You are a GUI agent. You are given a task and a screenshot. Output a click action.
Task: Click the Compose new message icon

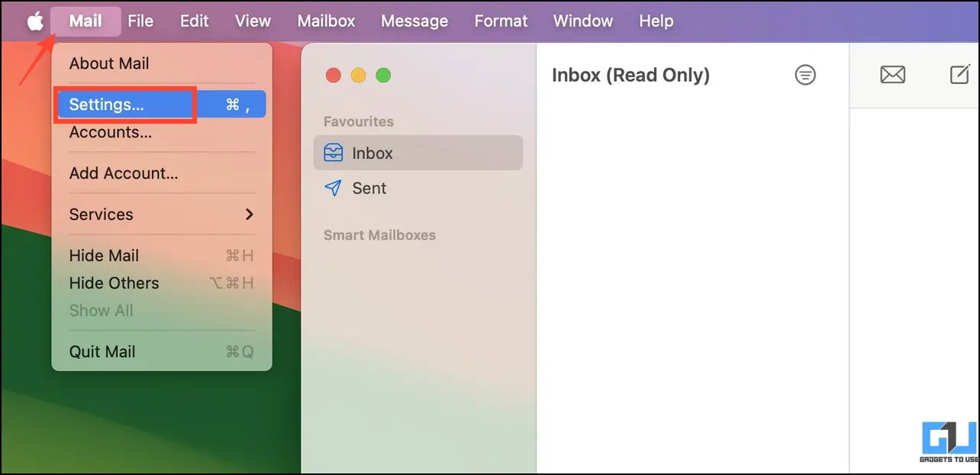(959, 74)
